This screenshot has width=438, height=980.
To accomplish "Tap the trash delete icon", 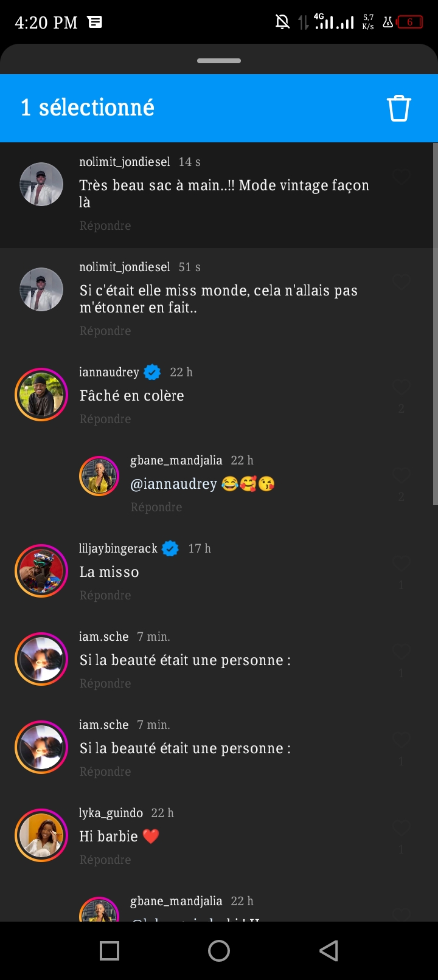I will [399, 108].
